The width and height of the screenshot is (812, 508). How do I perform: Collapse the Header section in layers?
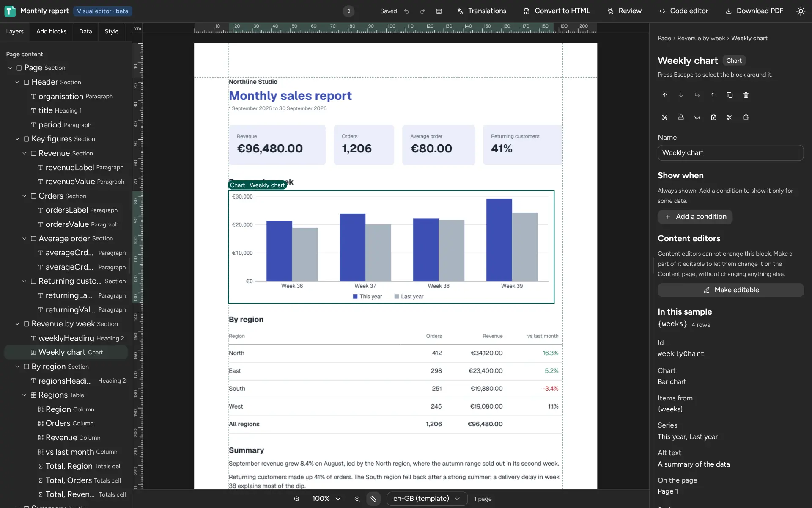pyautogui.click(x=17, y=82)
